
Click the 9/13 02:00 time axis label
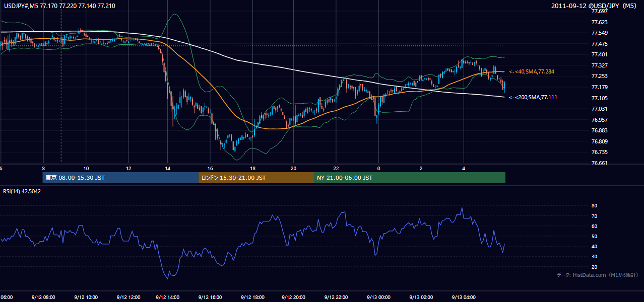(421, 297)
